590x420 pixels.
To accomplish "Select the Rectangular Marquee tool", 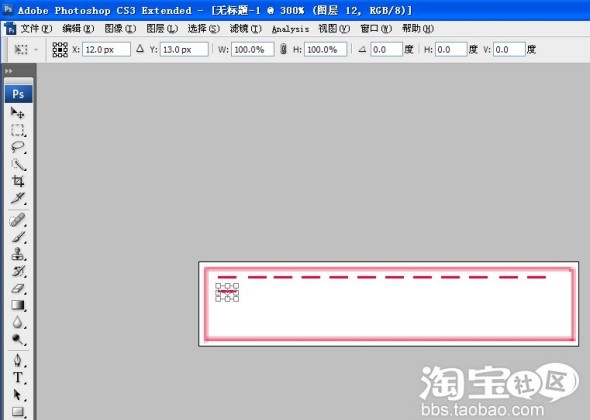I will [x=18, y=130].
